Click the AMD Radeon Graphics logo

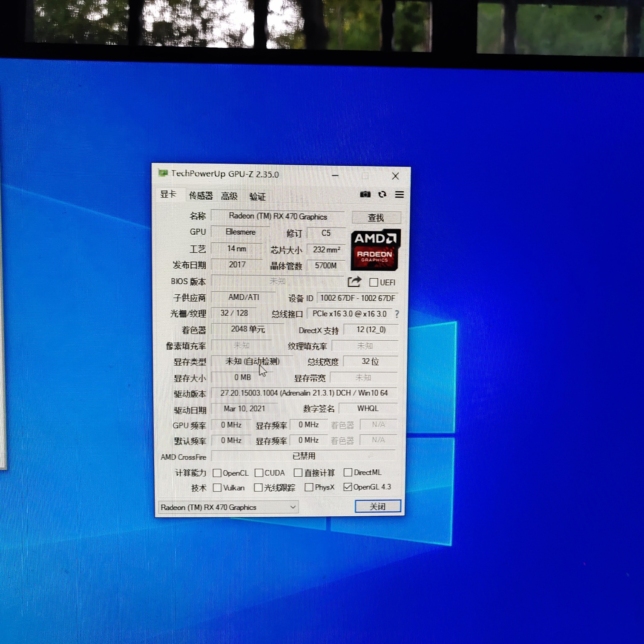[x=375, y=250]
